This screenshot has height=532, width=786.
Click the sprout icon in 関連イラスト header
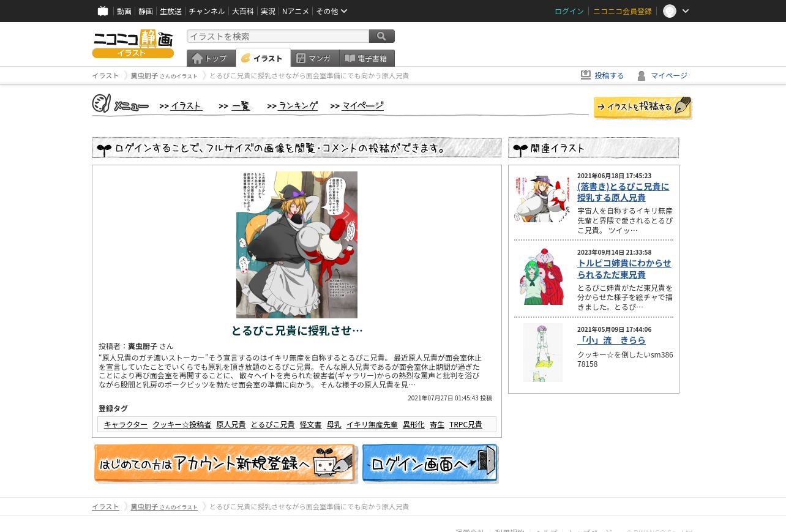520,149
